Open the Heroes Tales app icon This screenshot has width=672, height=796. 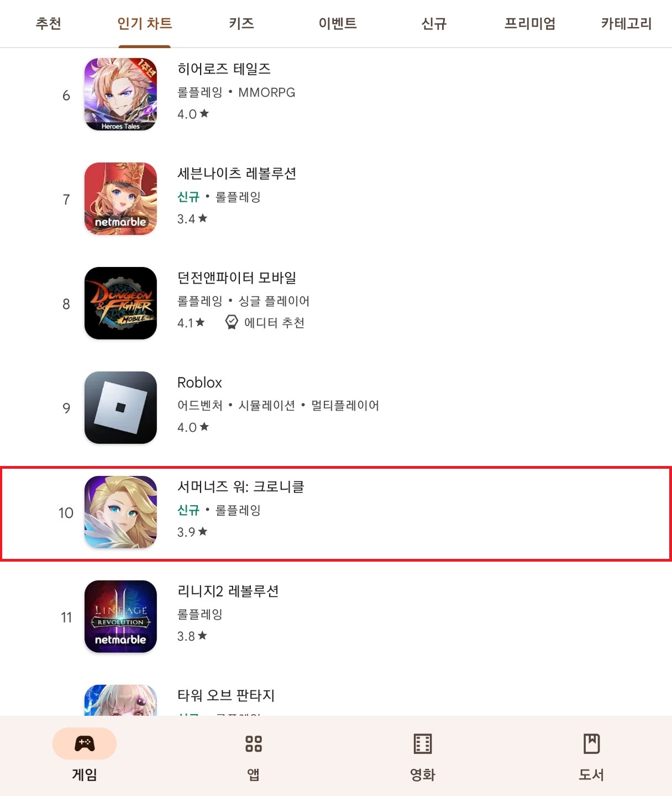click(120, 95)
